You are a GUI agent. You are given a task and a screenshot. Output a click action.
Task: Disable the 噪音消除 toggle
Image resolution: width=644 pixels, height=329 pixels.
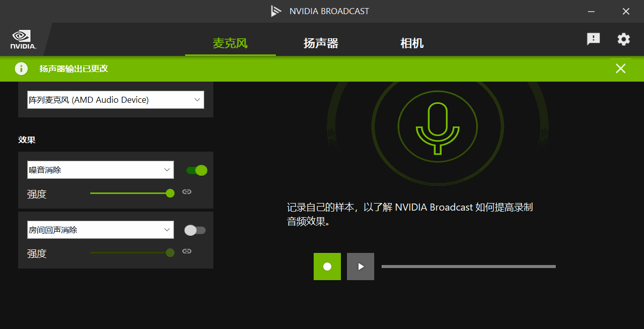pyautogui.click(x=197, y=170)
